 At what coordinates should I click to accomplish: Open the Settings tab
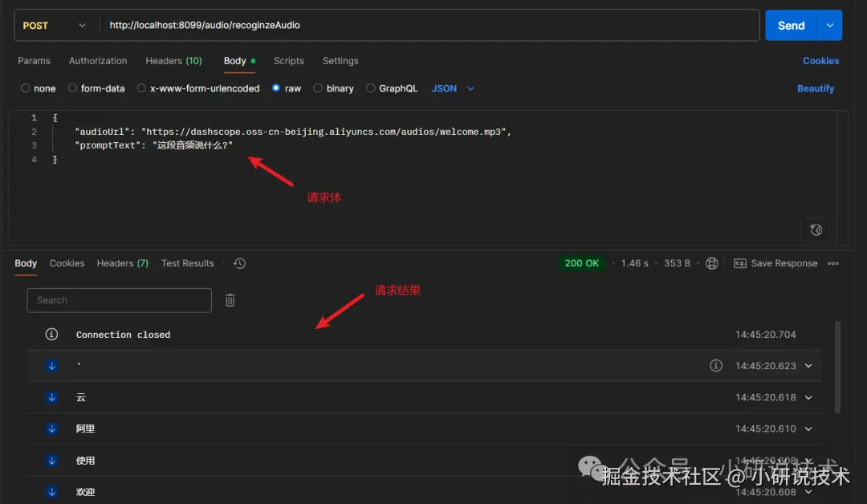pyautogui.click(x=340, y=61)
